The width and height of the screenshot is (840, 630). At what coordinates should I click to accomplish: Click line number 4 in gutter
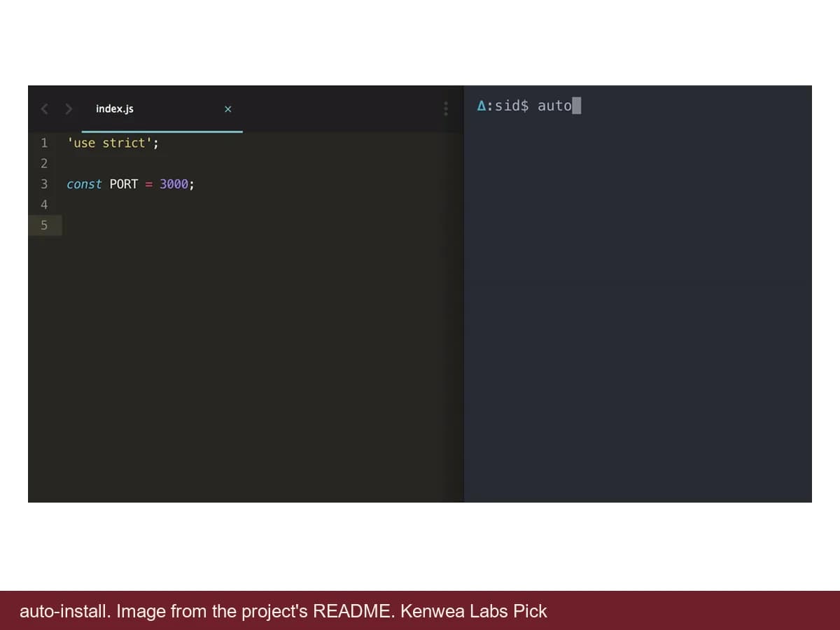coord(44,205)
